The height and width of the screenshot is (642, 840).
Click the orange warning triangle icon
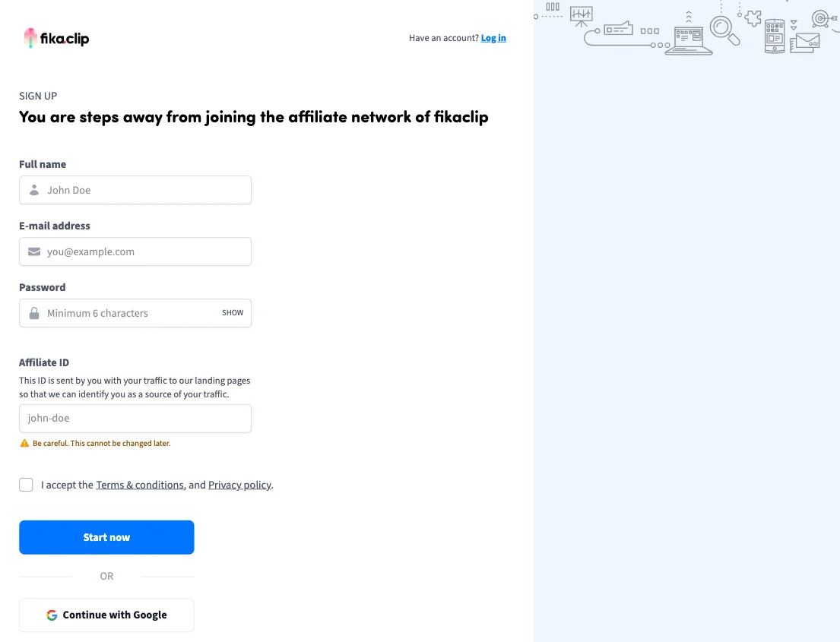pos(24,443)
